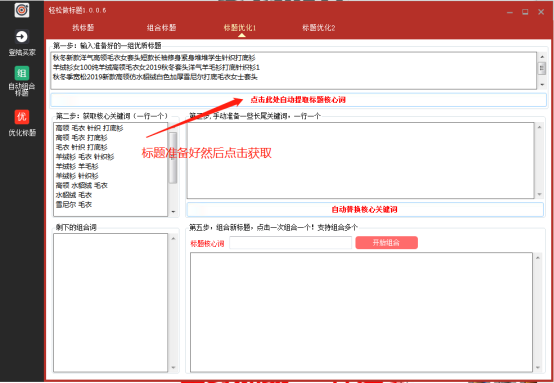Click the 优化标题 sidebar label
Image resolution: width=554 pixels, height=383 pixels.
point(22,133)
